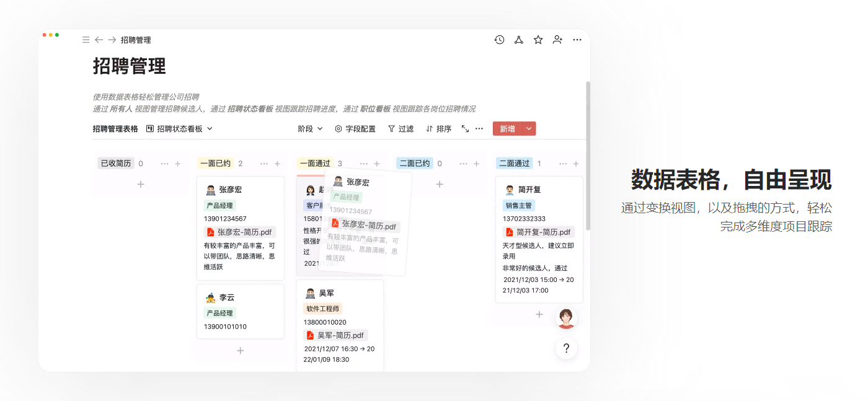Screen dimensions: 868x401
Task: Star this page as favorite
Action: click(x=538, y=40)
